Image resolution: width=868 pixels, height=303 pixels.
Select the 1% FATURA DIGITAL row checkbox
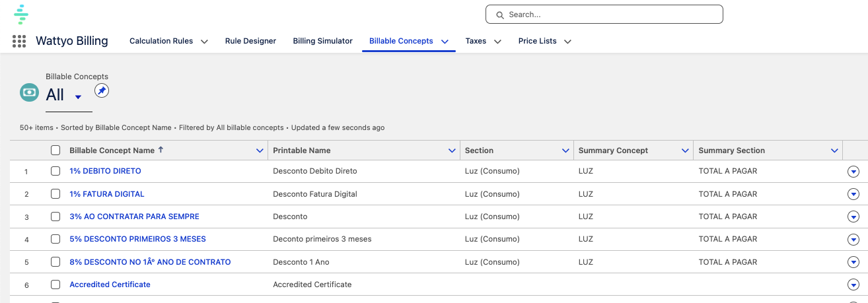[55, 194]
